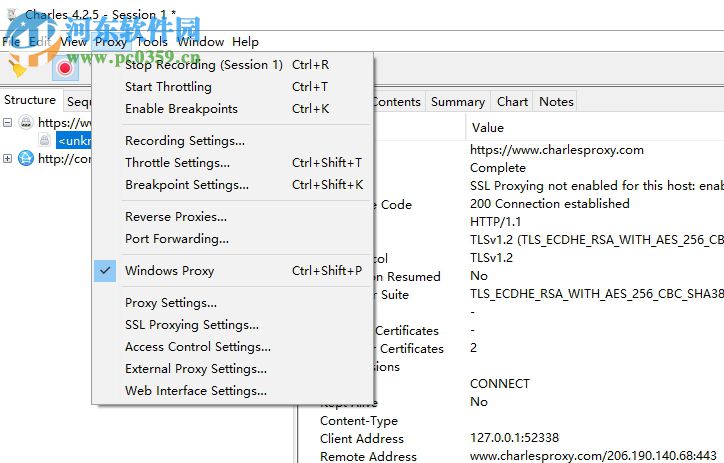Click the red record button in toolbar
Image resolution: width=724 pixels, height=463 pixels.
click(65, 68)
